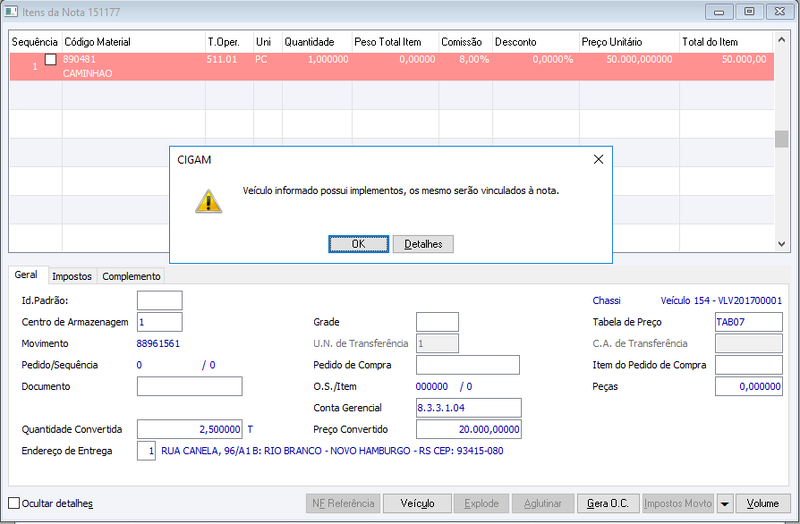Click the Gera O.C. button
This screenshot has height=524, width=800.
608,504
